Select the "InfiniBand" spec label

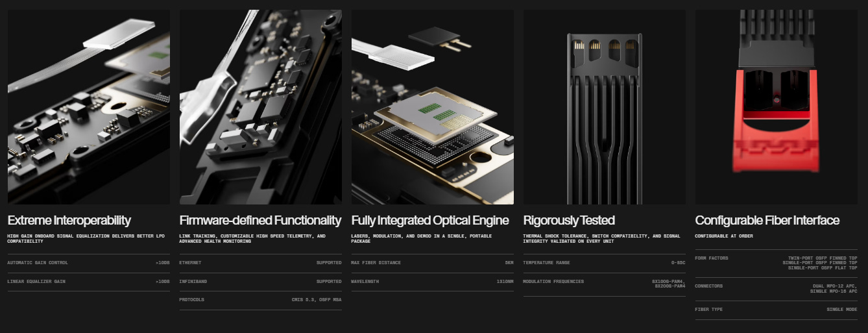click(193, 282)
